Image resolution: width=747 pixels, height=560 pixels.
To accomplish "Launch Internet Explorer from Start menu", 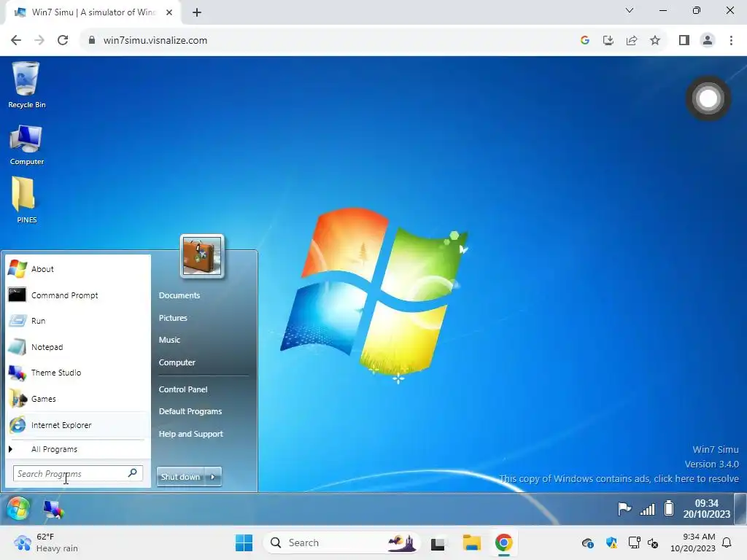I will pos(76,425).
